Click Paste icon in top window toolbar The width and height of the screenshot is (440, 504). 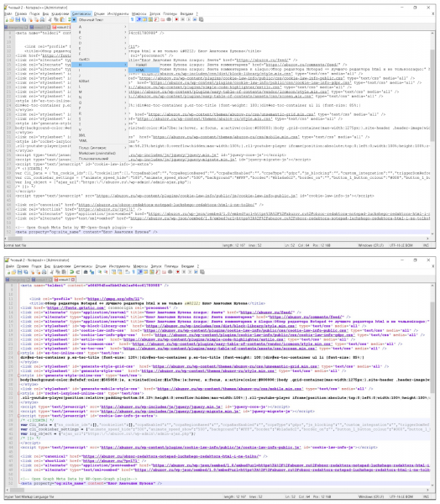click(62, 19)
